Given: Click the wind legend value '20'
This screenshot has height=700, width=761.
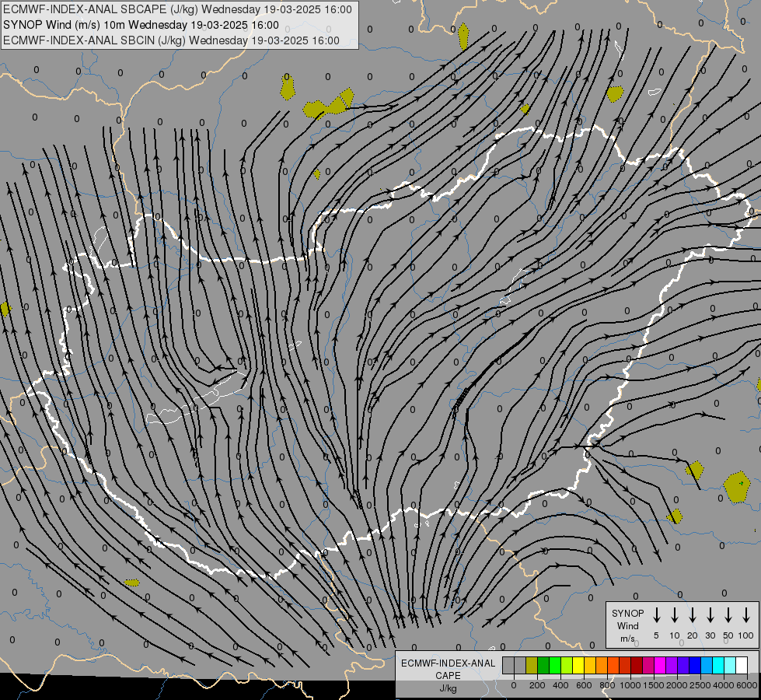Looking at the screenshot, I should tap(693, 635).
